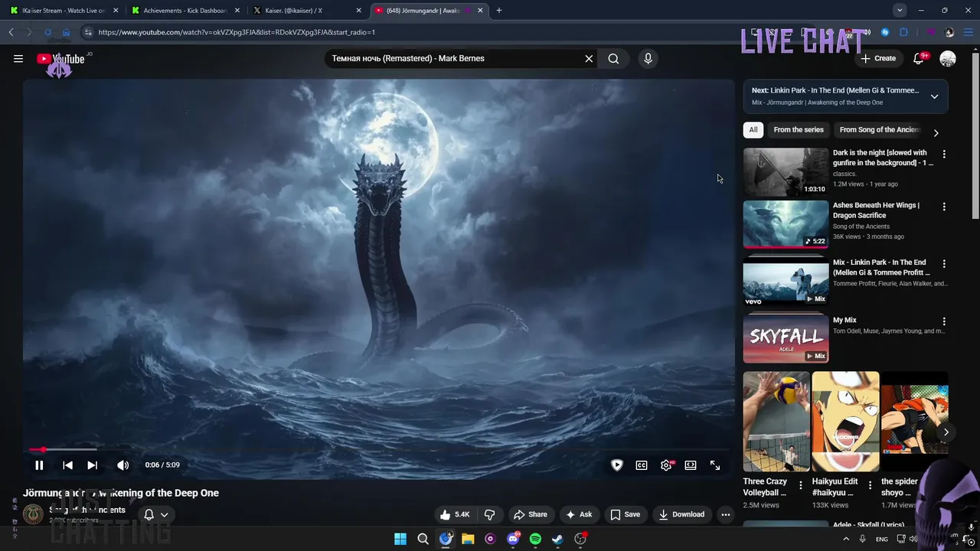Switch to Kaiser X browser tab
Image resolution: width=980 pixels, height=551 pixels.
306,11
